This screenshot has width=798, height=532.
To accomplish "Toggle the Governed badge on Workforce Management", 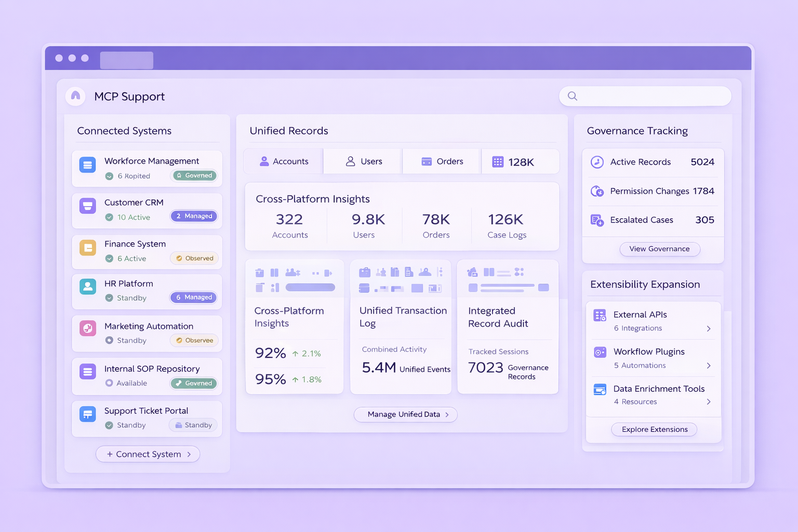I will [194, 176].
